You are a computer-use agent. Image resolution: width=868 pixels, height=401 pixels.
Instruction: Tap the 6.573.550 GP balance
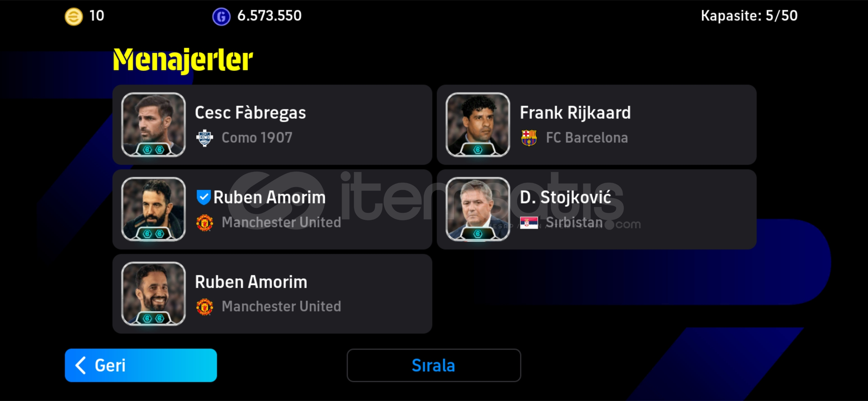[x=269, y=16]
